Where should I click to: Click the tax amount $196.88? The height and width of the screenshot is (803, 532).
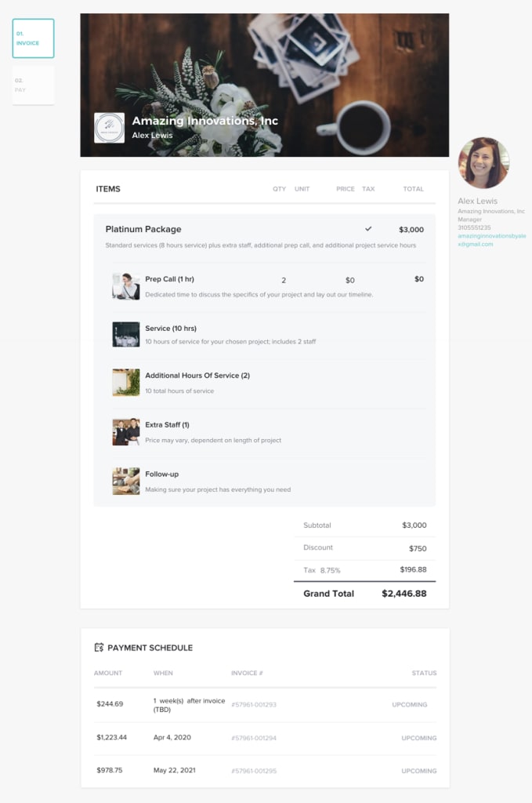414,569
